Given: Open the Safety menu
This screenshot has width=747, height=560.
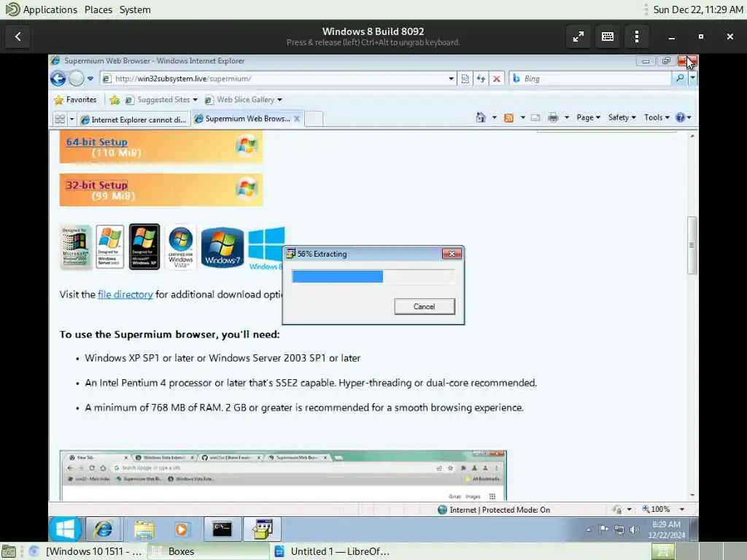Looking at the screenshot, I should 622,117.
